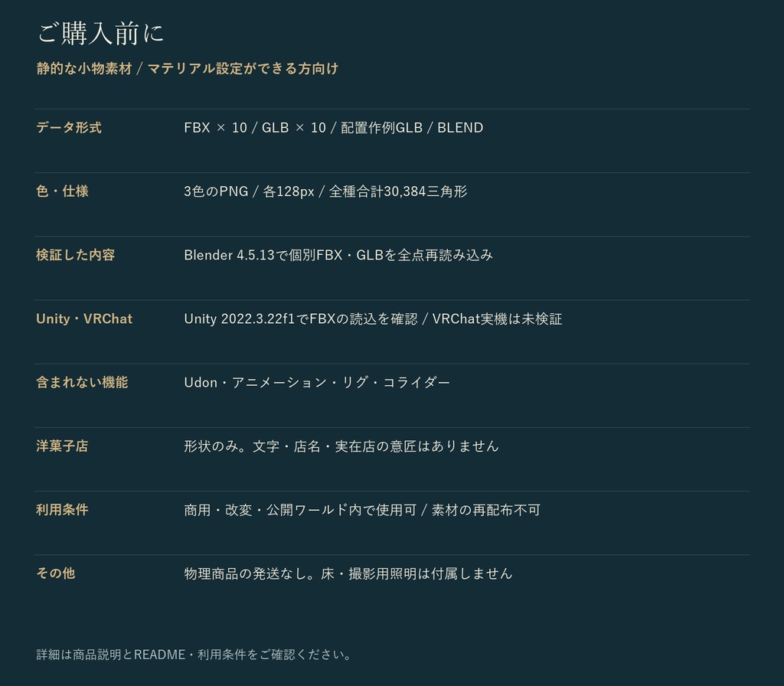Viewport: 784px width, 686px height.
Task: Click the '洋菓子店' row label
Action: (x=62, y=446)
